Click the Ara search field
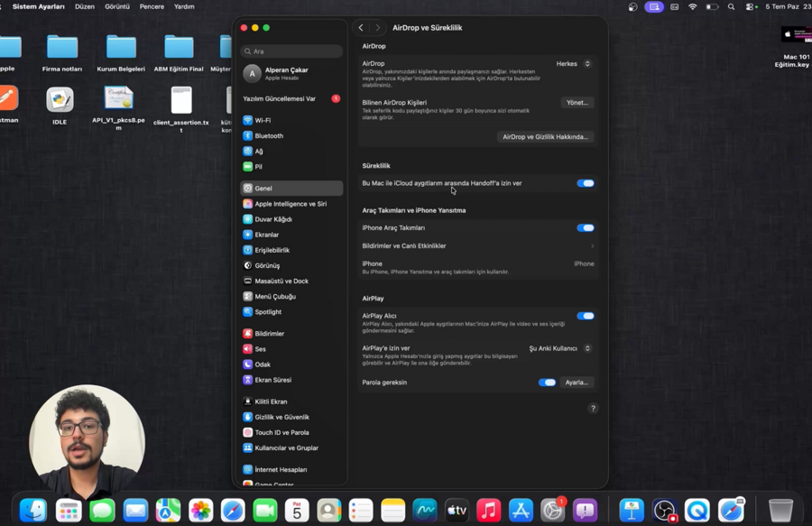Screen dimensions: 812x526 [291, 51]
